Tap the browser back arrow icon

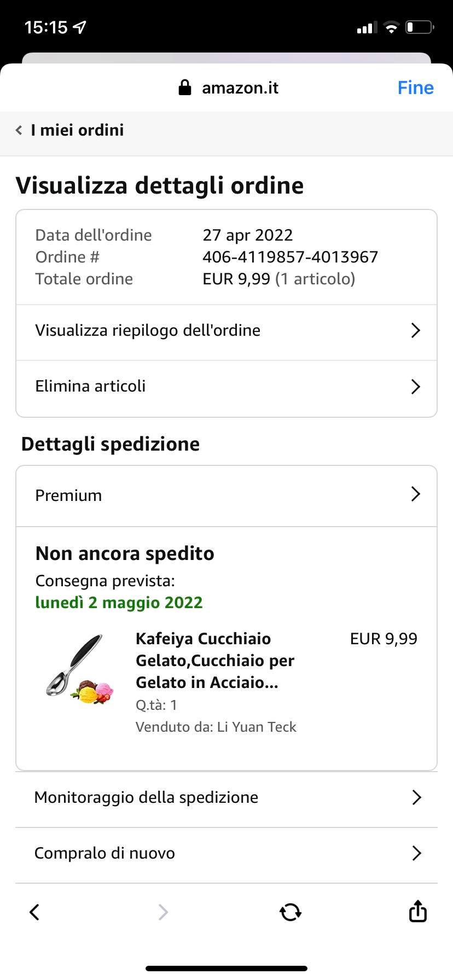pos(34,912)
